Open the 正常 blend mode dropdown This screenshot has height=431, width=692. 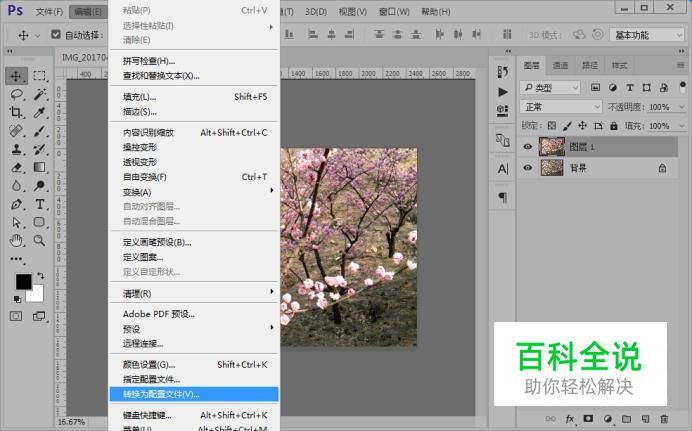562,107
